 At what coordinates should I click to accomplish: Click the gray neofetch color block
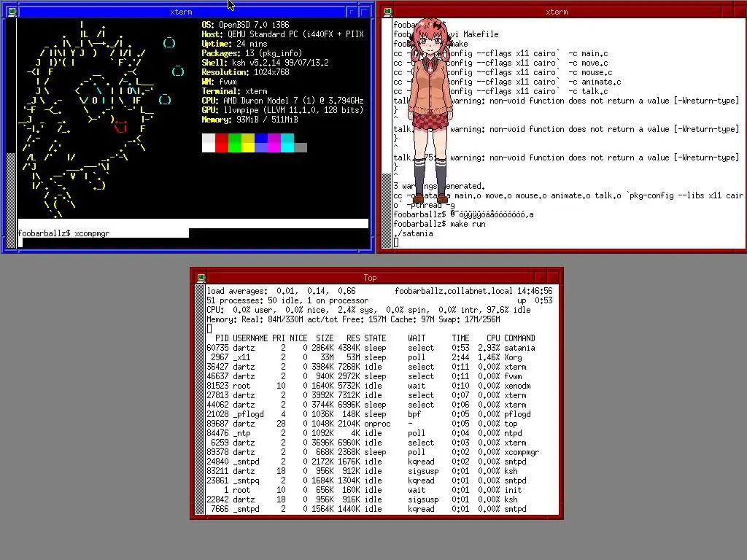(x=301, y=147)
